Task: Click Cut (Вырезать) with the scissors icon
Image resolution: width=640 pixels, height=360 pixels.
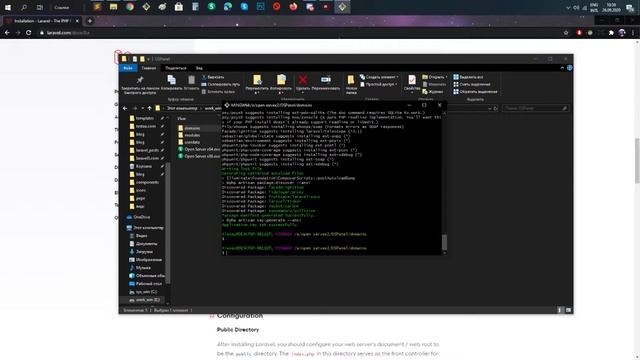Action: click(213, 77)
